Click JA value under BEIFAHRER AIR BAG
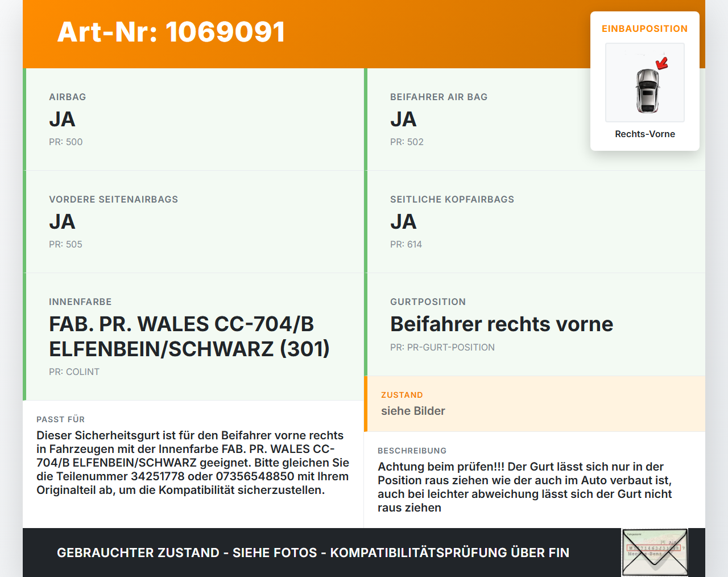728x577 pixels. [x=403, y=119]
